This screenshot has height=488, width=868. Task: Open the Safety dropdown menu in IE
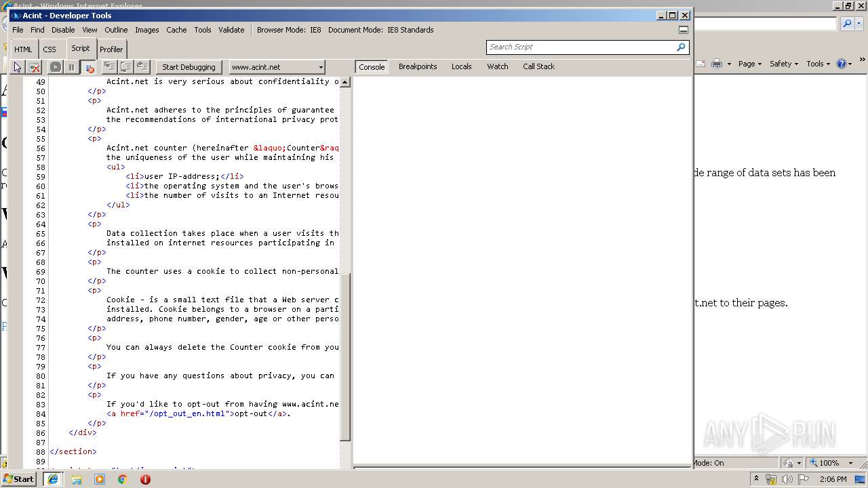[x=784, y=64]
